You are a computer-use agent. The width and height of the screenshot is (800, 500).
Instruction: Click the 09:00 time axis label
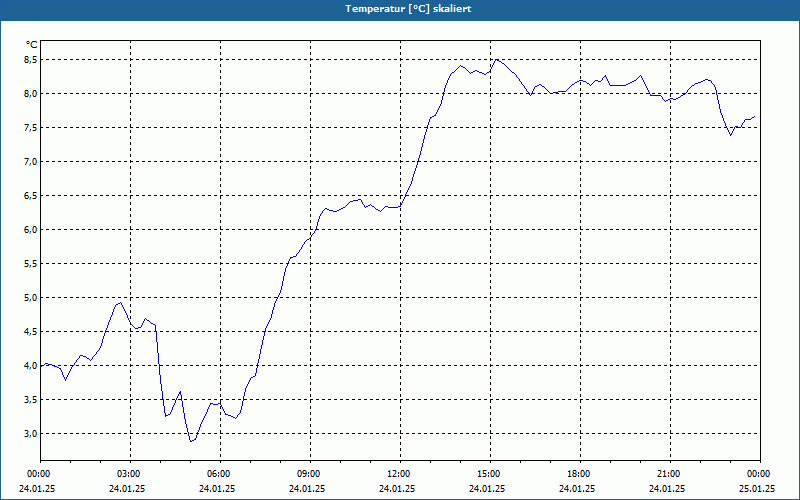(x=308, y=474)
